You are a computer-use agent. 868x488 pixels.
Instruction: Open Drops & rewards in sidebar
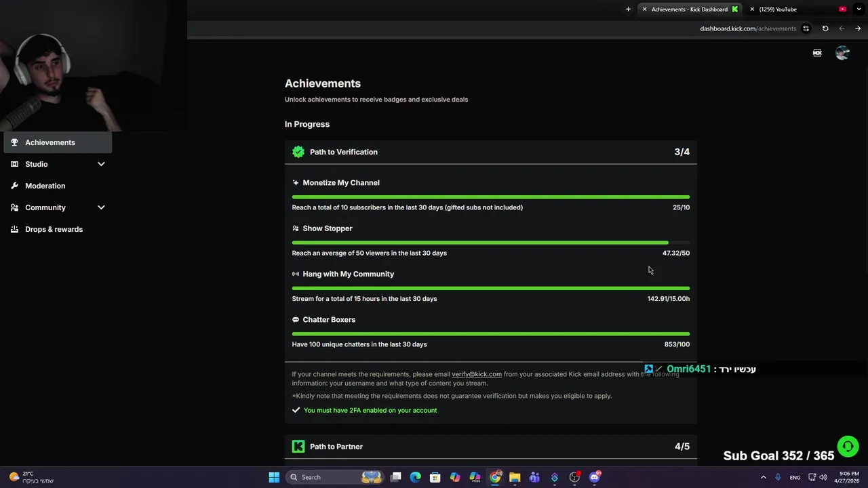point(58,229)
